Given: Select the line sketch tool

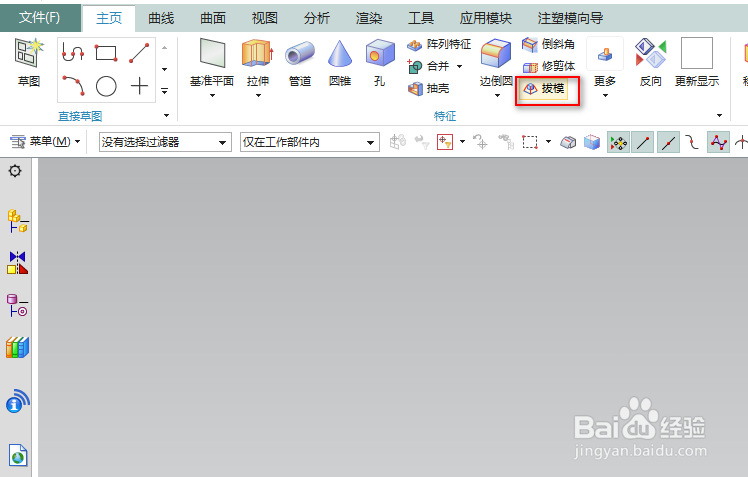Looking at the screenshot, I should [139, 52].
